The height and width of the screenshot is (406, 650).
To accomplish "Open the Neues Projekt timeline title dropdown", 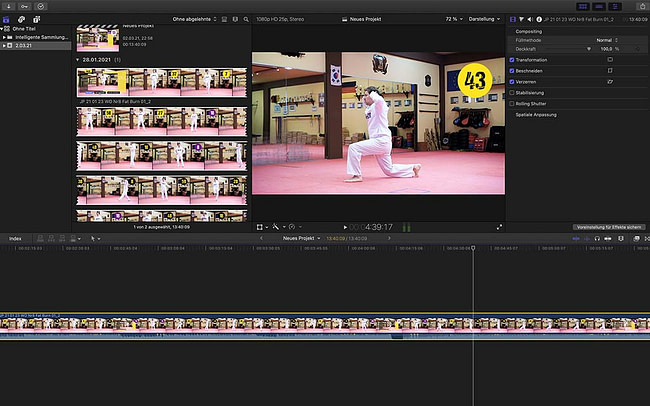I will pos(301,238).
